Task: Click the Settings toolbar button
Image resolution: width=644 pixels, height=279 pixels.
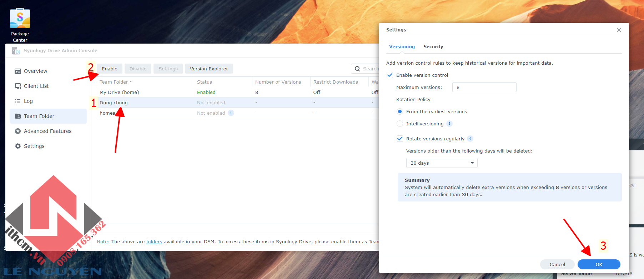Action: [x=168, y=69]
